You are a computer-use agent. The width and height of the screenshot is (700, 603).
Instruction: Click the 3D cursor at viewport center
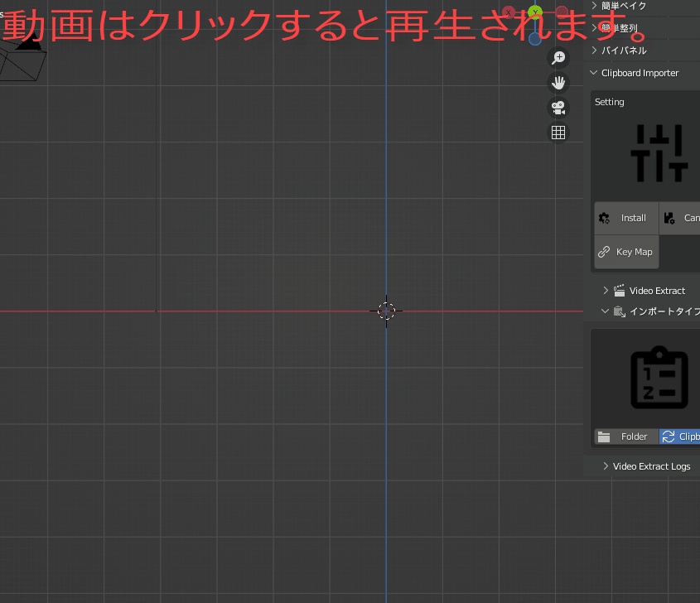click(385, 311)
